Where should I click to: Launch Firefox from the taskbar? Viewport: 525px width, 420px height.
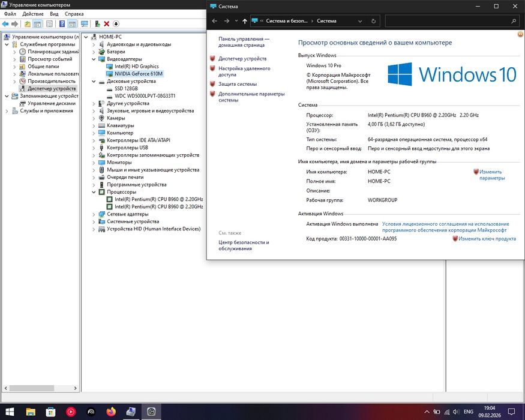coord(111,412)
